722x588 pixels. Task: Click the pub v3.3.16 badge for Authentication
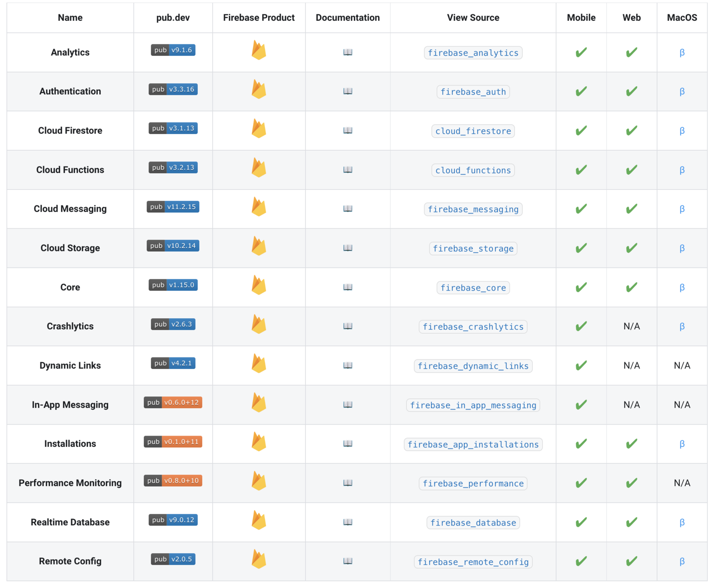(173, 89)
